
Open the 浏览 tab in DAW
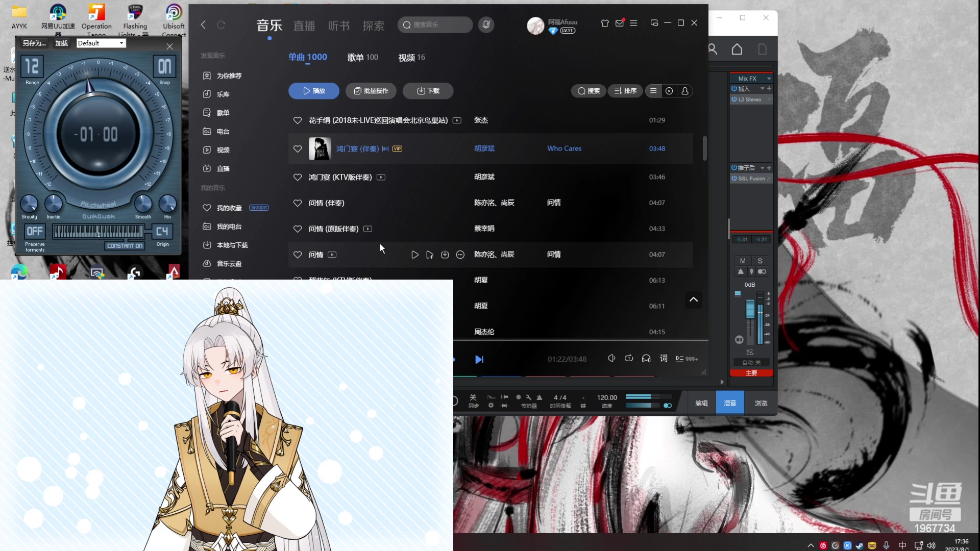point(761,403)
